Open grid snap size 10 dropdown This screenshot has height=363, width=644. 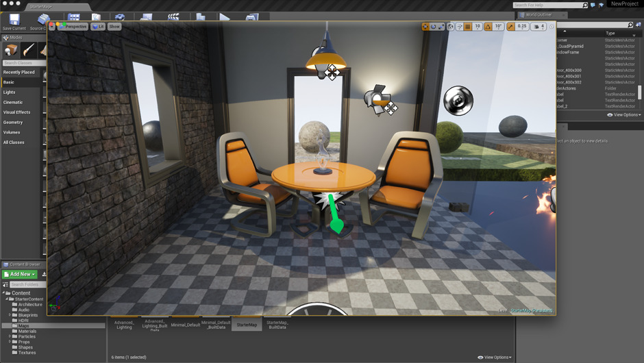[478, 26]
